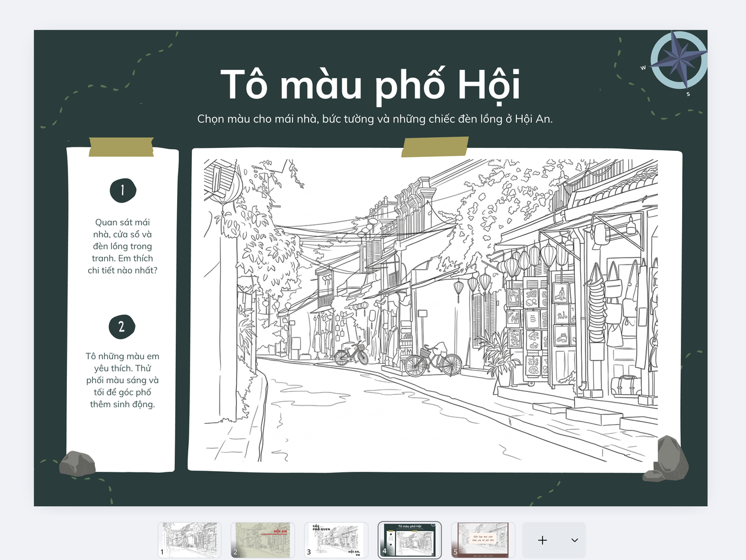Select tape piece above street drawing
This screenshot has height=560, width=746.
pos(435,147)
